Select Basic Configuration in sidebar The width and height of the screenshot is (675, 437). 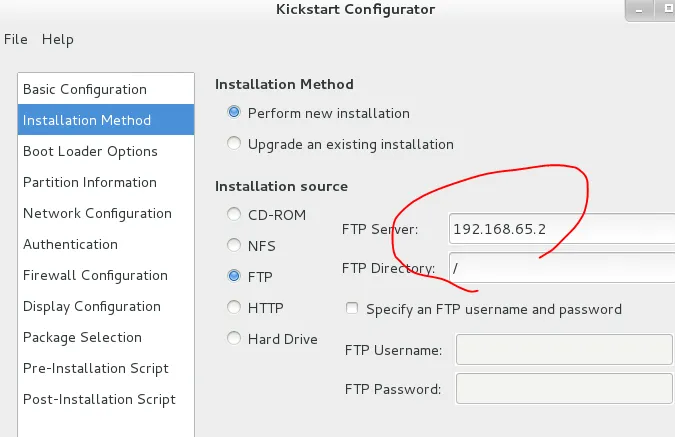[x=85, y=89]
